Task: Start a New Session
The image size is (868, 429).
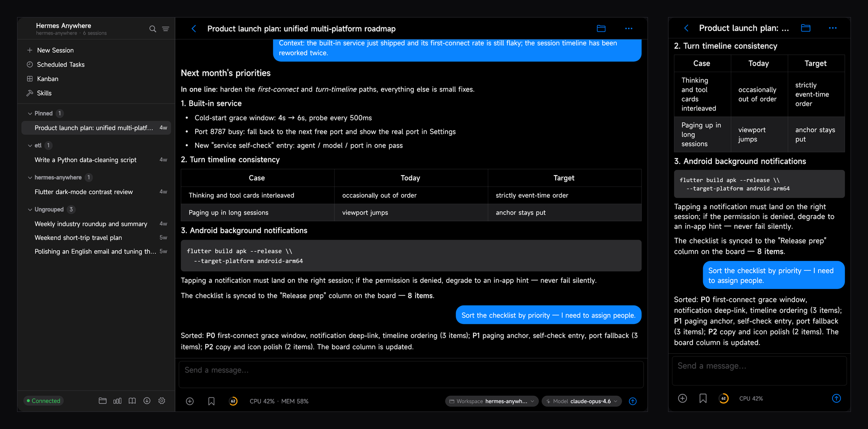Action: [96, 50]
